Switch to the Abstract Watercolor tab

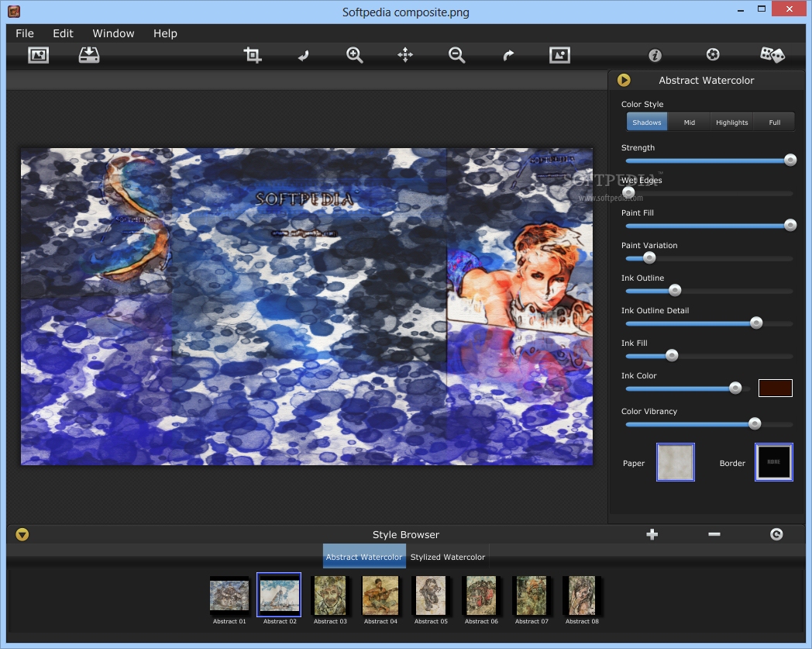click(364, 557)
